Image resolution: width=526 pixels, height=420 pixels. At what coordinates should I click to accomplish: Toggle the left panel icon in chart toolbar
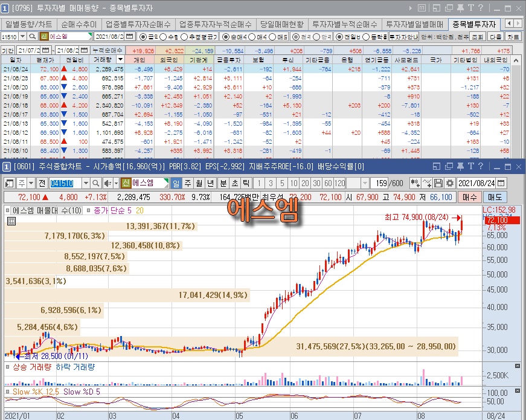tap(10, 183)
